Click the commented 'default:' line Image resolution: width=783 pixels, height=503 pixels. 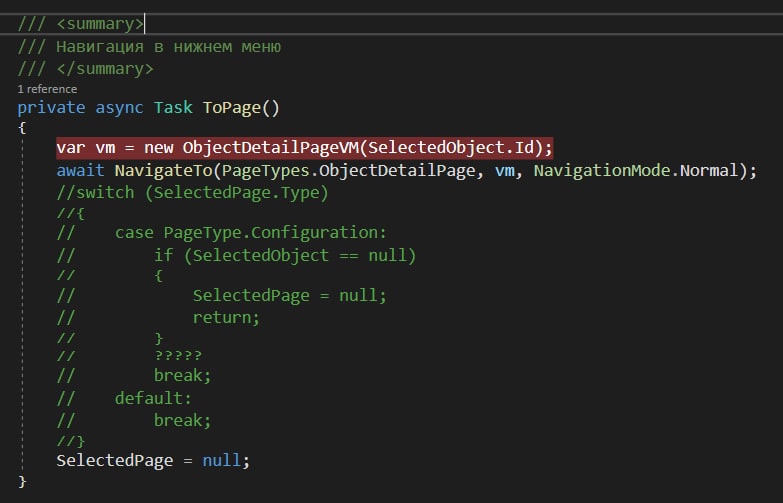click(x=153, y=398)
